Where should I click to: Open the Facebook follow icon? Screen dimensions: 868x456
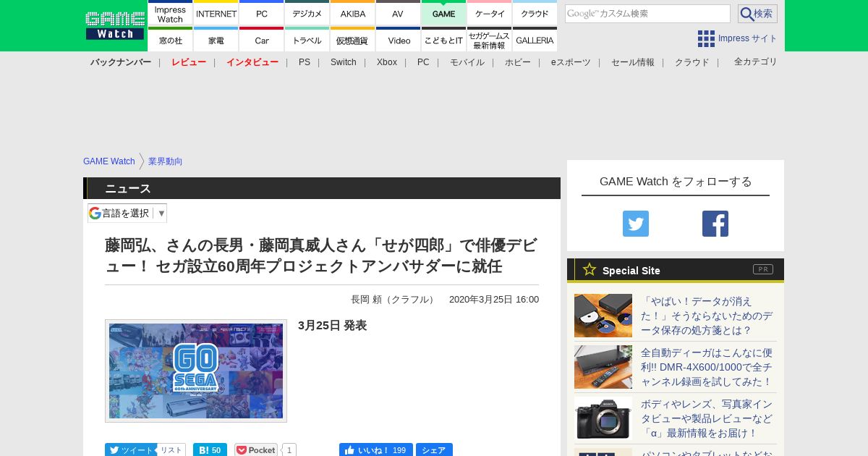click(x=715, y=224)
